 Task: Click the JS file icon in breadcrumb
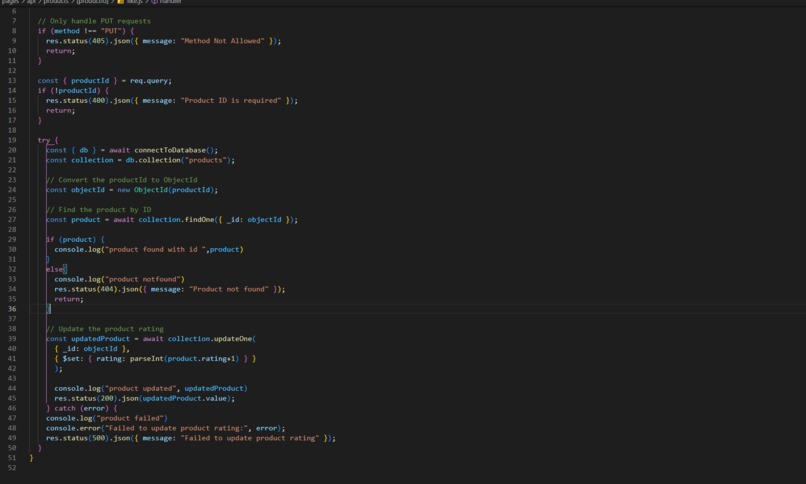click(x=120, y=2)
